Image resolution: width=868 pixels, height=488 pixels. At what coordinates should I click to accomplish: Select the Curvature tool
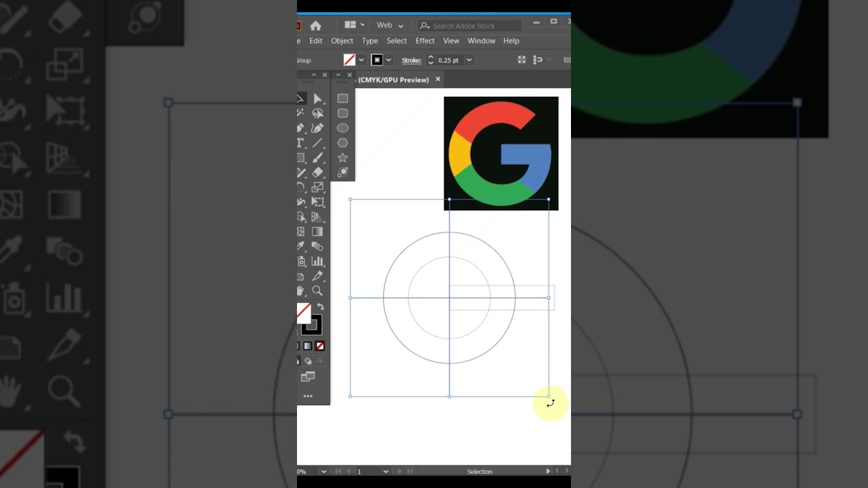(x=317, y=128)
